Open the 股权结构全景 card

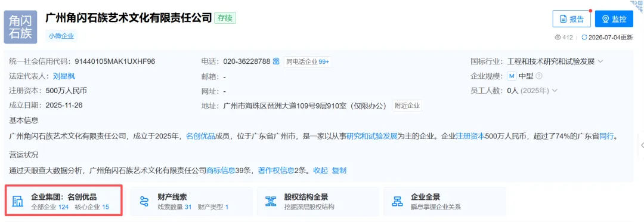(x=318, y=202)
